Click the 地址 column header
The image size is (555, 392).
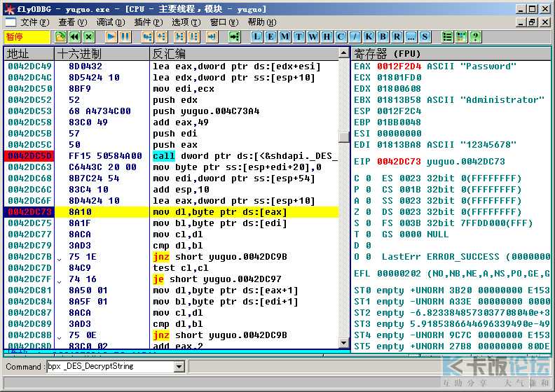29,54
